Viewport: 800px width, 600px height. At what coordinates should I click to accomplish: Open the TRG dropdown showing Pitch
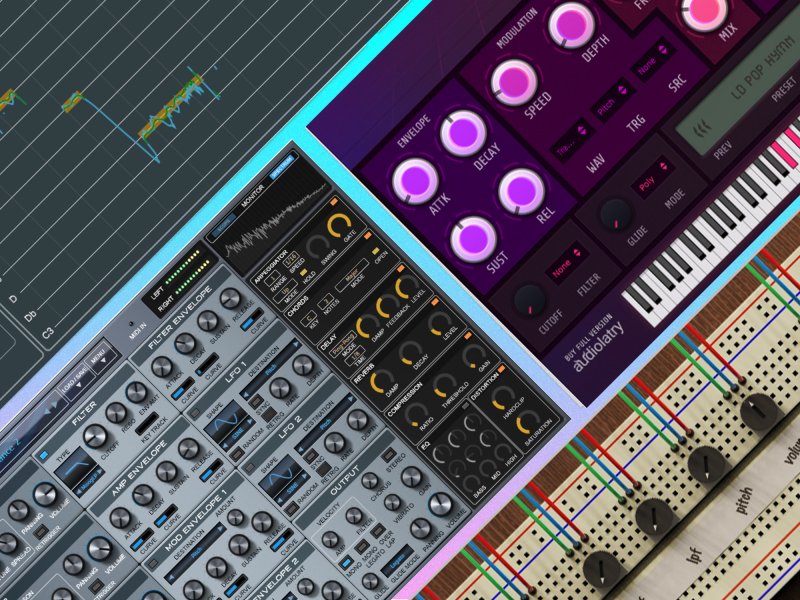click(x=613, y=98)
